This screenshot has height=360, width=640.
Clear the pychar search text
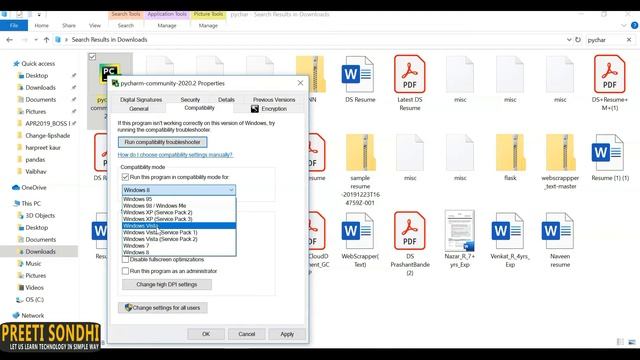tap(629, 40)
